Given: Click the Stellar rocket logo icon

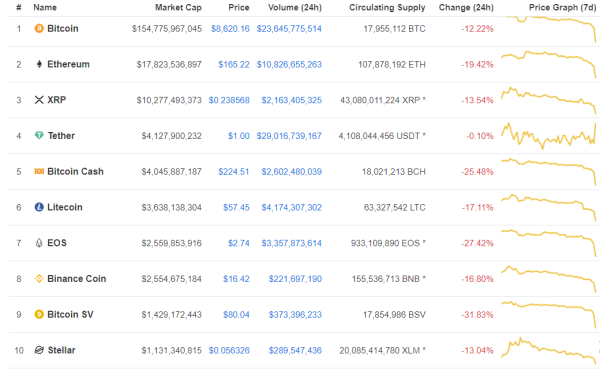Looking at the screenshot, I should coord(39,350).
